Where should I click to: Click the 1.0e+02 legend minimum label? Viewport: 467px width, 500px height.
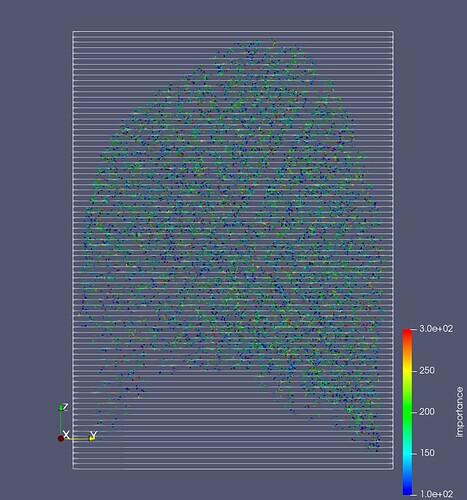click(436, 494)
